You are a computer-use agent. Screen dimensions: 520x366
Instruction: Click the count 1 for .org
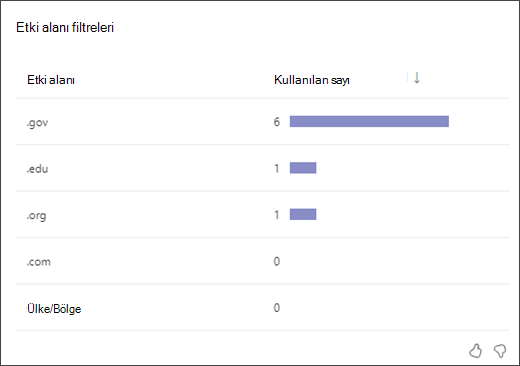click(x=277, y=215)
